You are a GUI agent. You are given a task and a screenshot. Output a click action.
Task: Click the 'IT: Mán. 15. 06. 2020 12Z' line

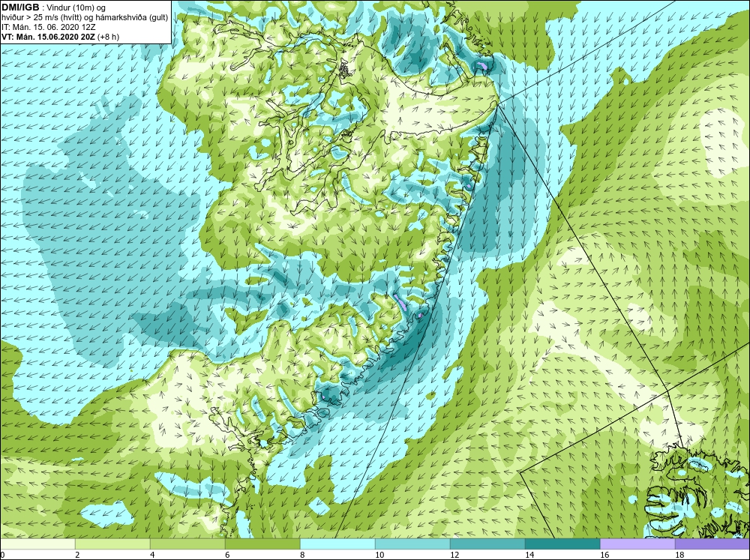[48, 27]
